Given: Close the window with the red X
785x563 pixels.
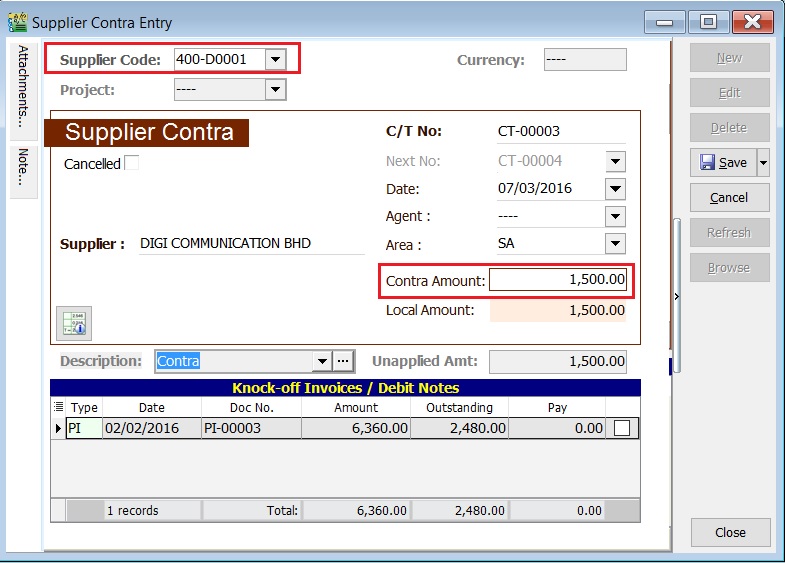Looking at the screenshot, I should tap(752, 22).
